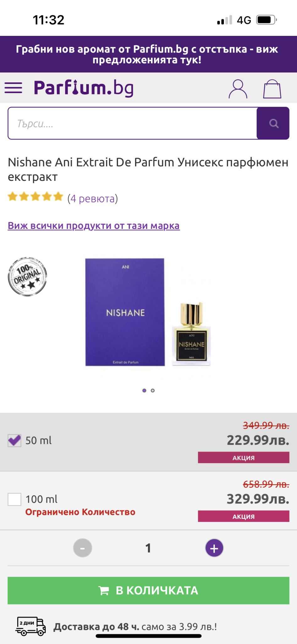Open the 4 reviews link

tap(93, 199)
